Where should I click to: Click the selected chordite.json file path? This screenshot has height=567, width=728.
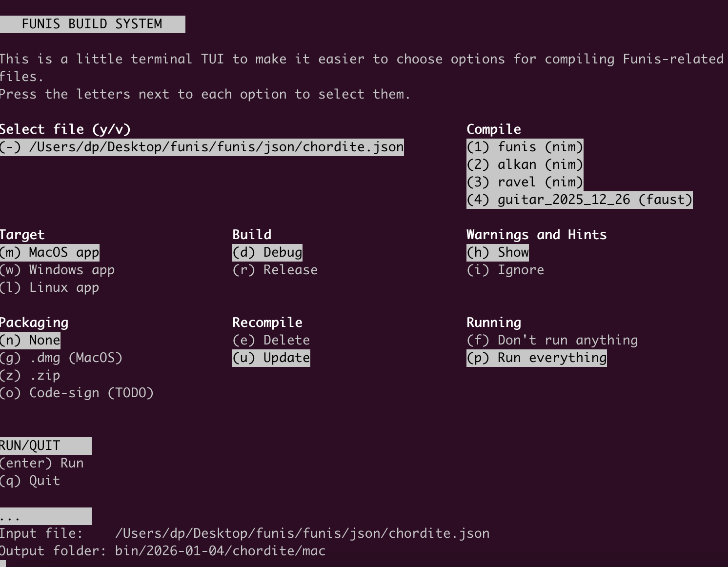202,147
